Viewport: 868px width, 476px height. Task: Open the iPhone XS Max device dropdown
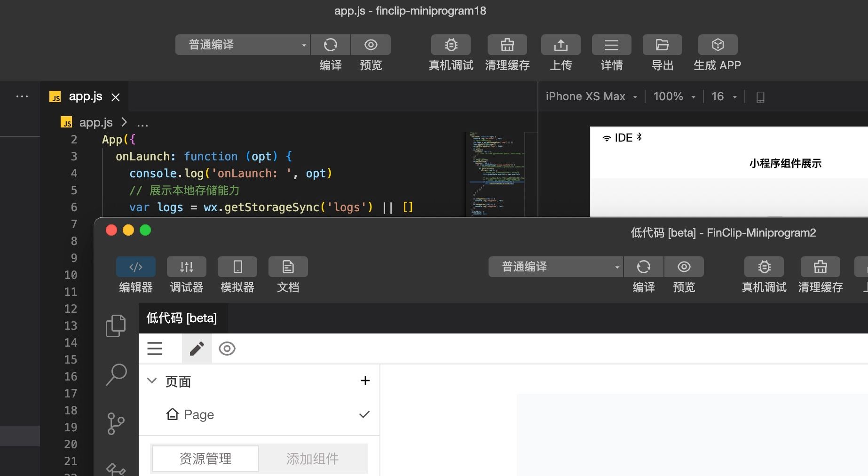pos(592,96)
